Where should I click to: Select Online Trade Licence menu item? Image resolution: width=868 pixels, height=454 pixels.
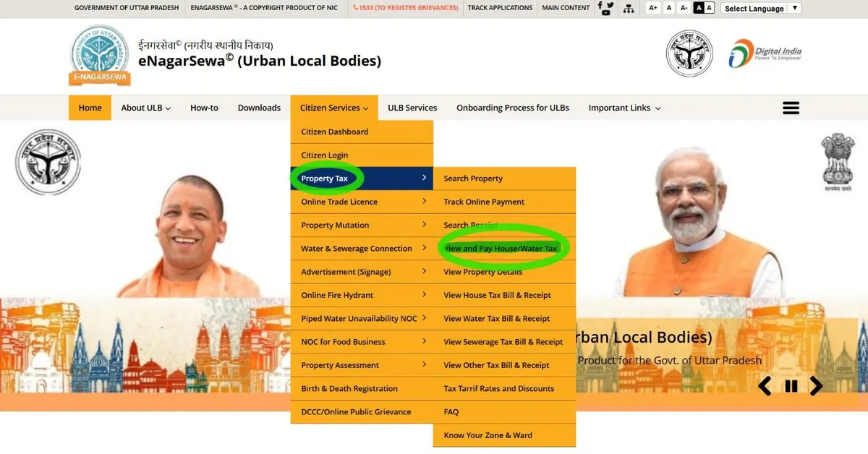(339, 202)
